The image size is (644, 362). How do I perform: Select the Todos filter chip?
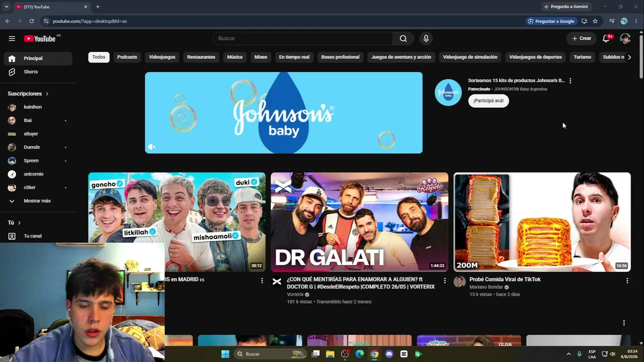click(x=99, y=57)
